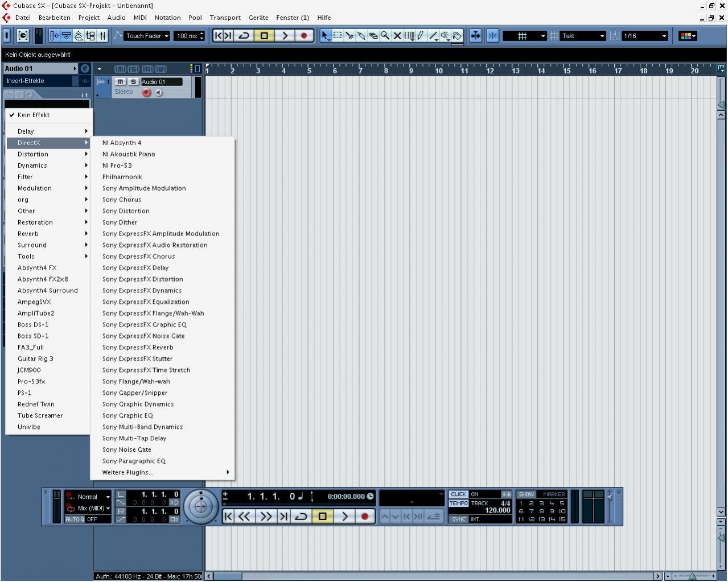Open the Touch Fader automation mode dropdown
728x582 pixels.
click(147, 36)
